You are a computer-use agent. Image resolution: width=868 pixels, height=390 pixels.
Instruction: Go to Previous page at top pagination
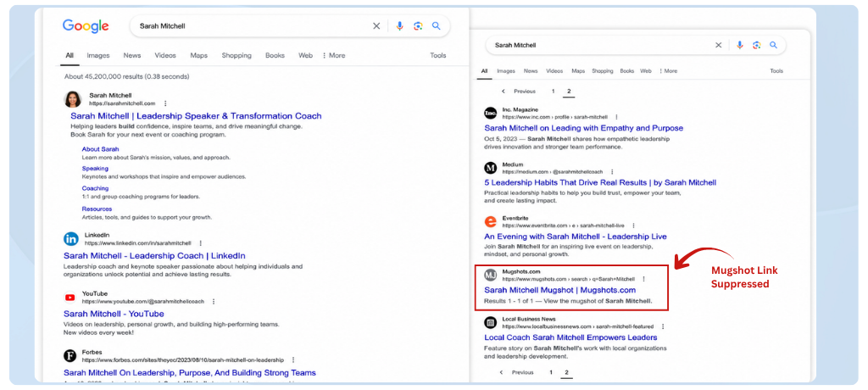pyautogui.click(x=520, y=92)
